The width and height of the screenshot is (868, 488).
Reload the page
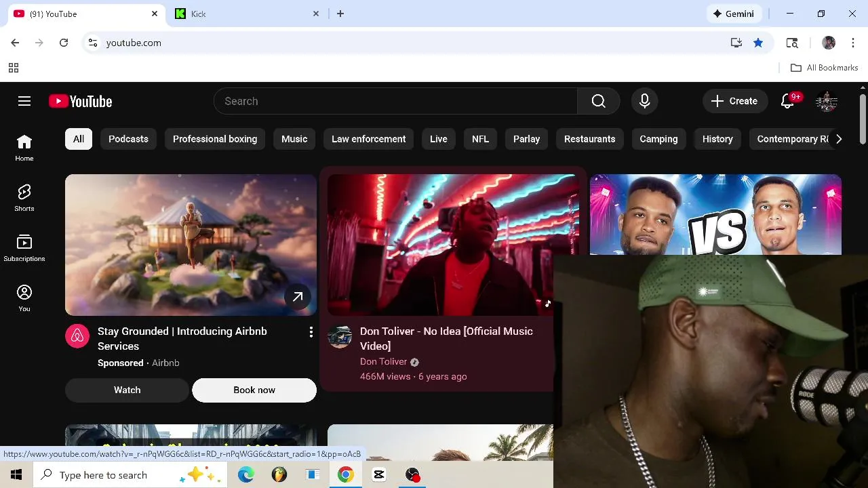point(64,43)
